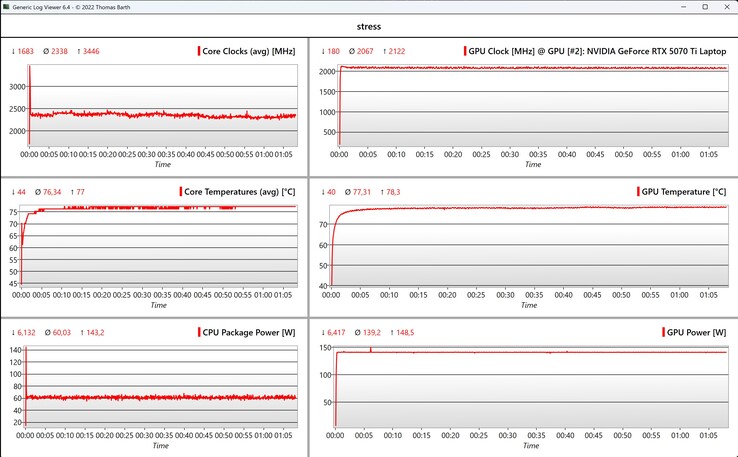Click CPU Package Power maximum value 143,2
Image resolution: width=738 pixels, height=457 pixels.
[x=96, y=333]
